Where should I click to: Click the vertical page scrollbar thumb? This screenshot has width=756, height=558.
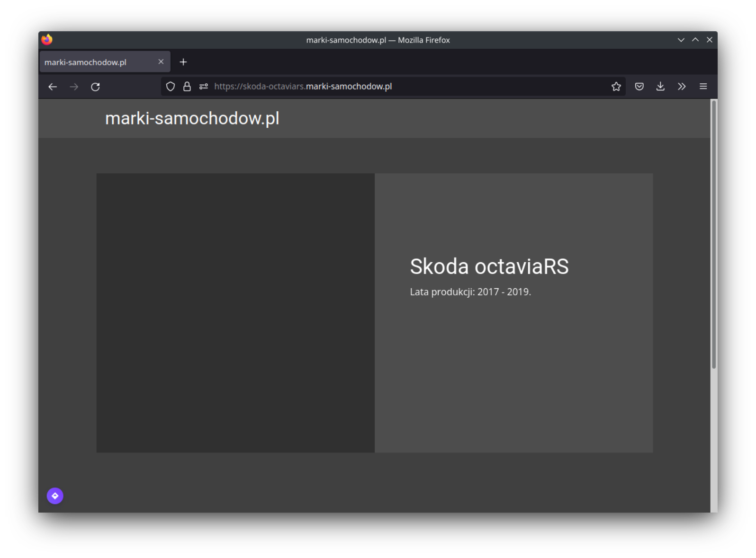point(713,234)
